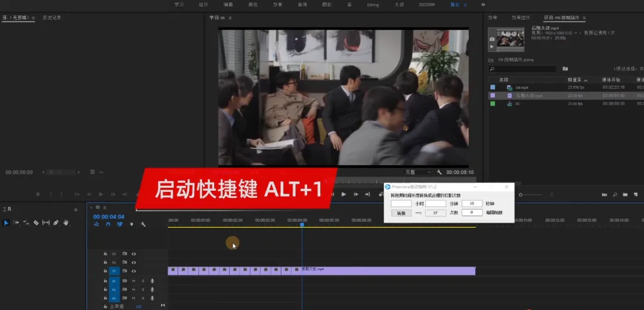
Task: Switch to the Editing workspace
Action: 373,5
